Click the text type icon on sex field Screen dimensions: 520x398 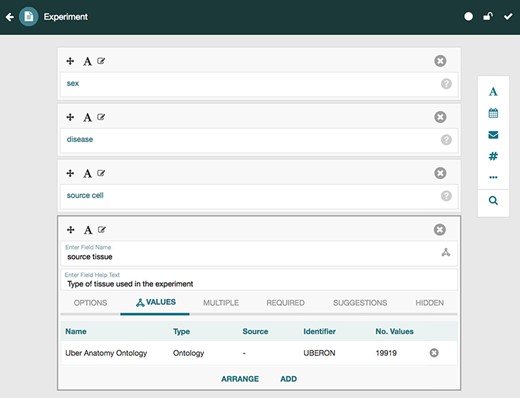pyautogui.click(x=87, y=61)
